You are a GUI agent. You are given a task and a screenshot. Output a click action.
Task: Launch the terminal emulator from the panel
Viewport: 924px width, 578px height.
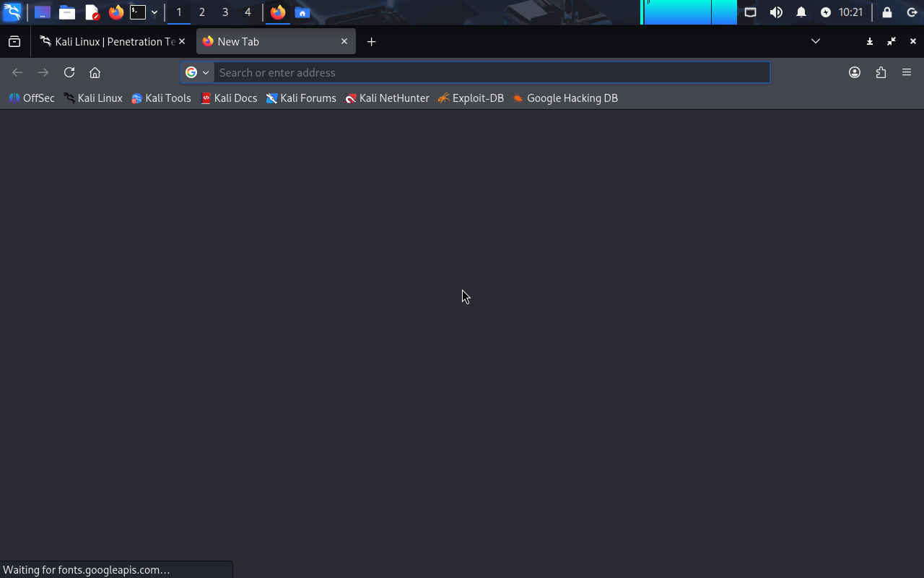137,12
